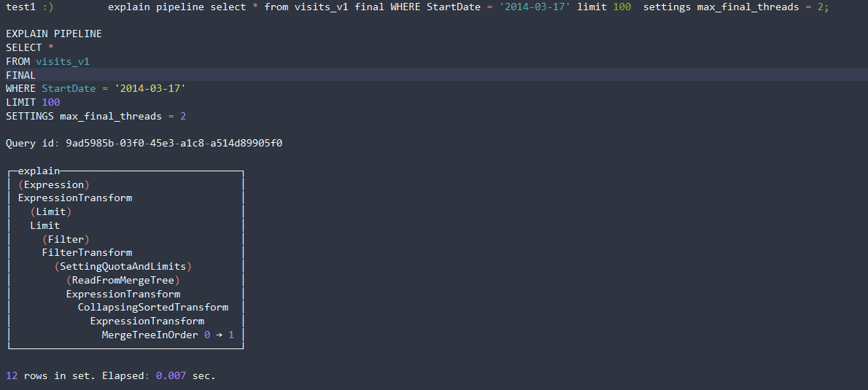
Task: Click the (Limit) plan step
Action: 51,212
